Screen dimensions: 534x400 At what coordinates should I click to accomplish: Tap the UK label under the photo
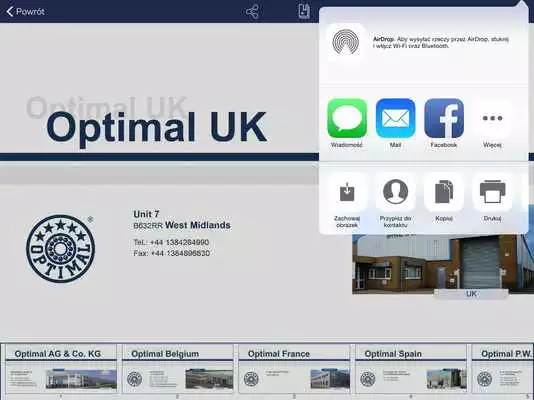[x=471, y=294]
